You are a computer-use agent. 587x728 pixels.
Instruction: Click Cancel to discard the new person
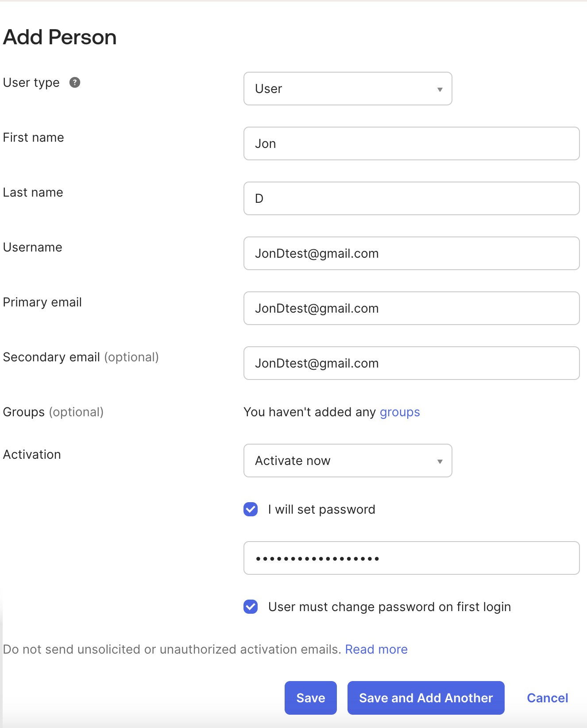(x=547, y=698)
